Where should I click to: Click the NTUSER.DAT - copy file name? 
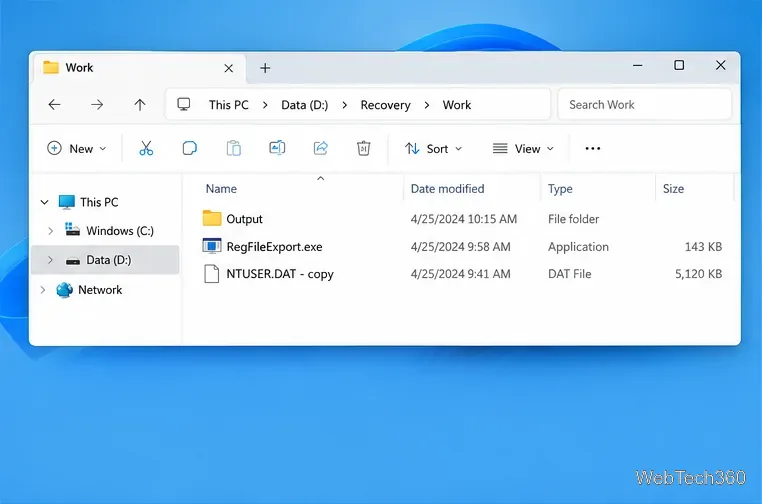pos(280,274)
